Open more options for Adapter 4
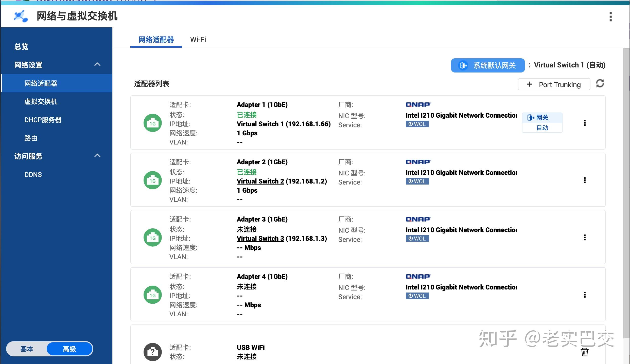630x364 pixels. click(x=585, y=295)
